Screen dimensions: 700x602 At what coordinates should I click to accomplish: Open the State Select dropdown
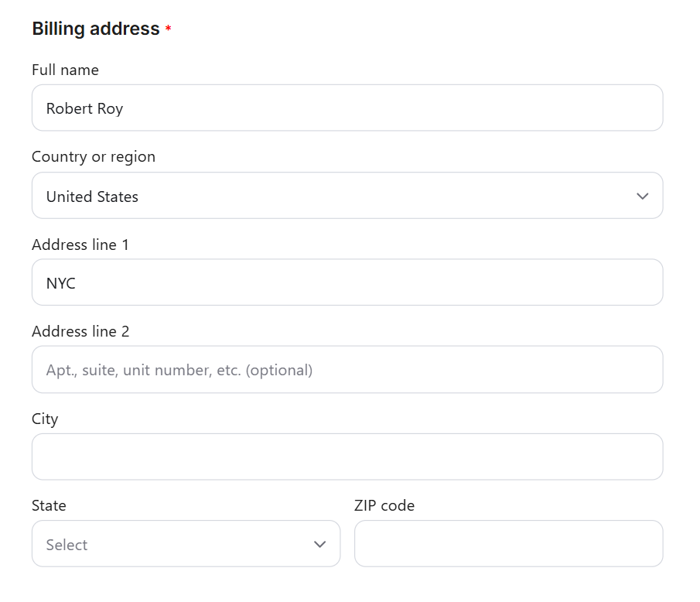(186, 544)
